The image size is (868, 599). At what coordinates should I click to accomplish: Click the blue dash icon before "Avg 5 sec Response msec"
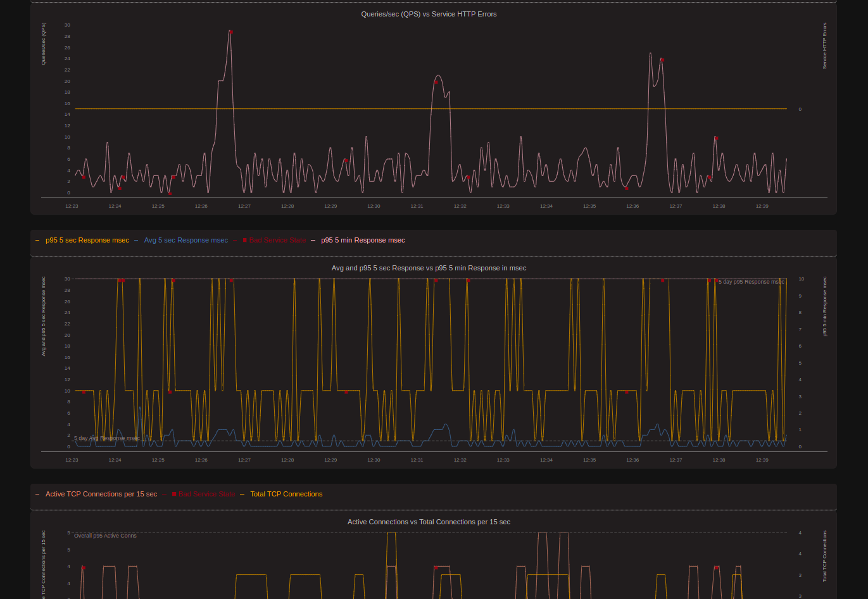click(x=136, y=240)
